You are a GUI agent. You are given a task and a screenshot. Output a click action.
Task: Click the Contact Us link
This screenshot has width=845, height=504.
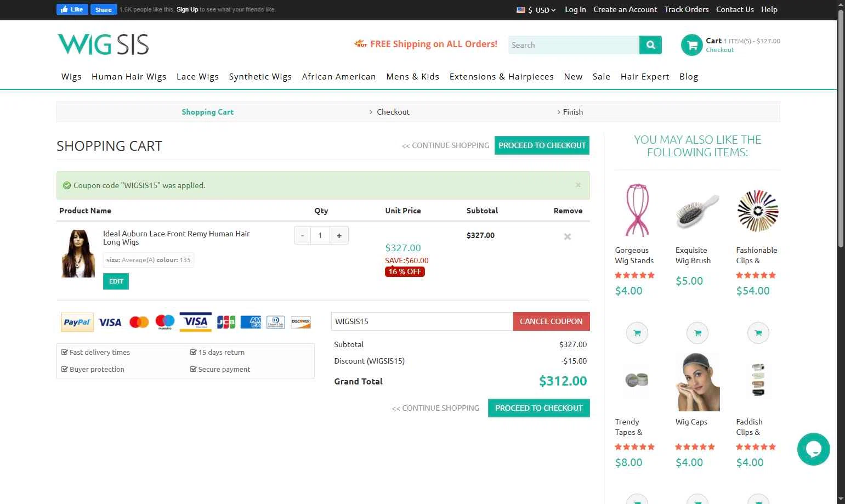(x=735, y=9)
